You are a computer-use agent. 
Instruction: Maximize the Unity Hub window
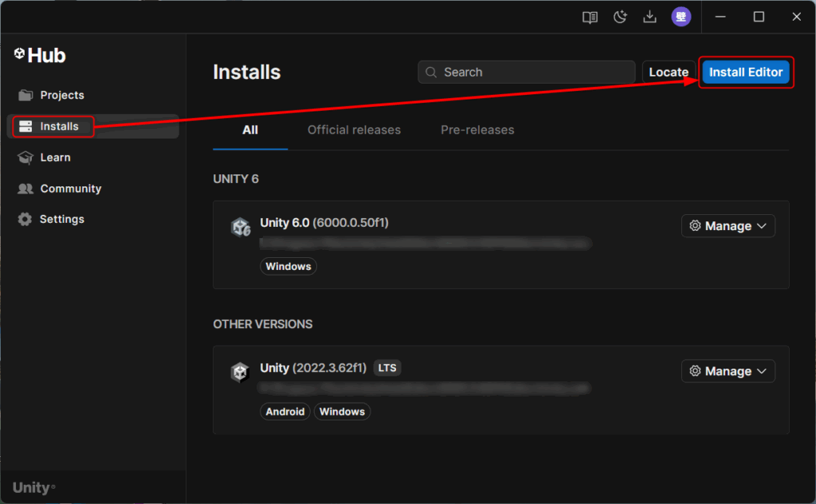tap(759, 17)
